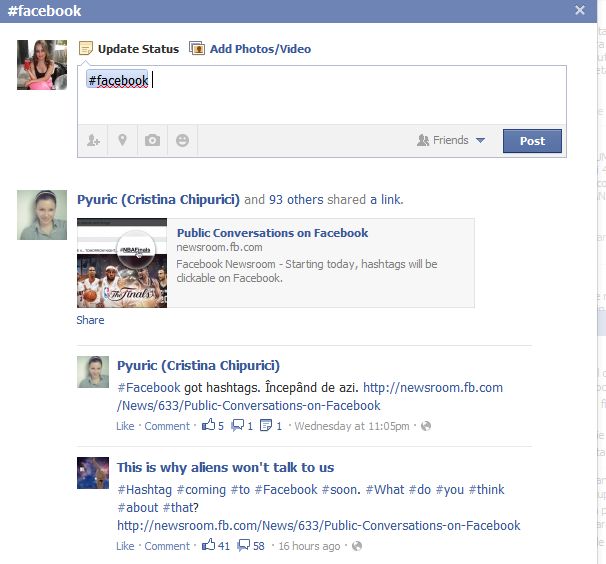Screen dimensions: 606x564
Task: Close the #facebook dialog with X
Action: click(580, 10)
